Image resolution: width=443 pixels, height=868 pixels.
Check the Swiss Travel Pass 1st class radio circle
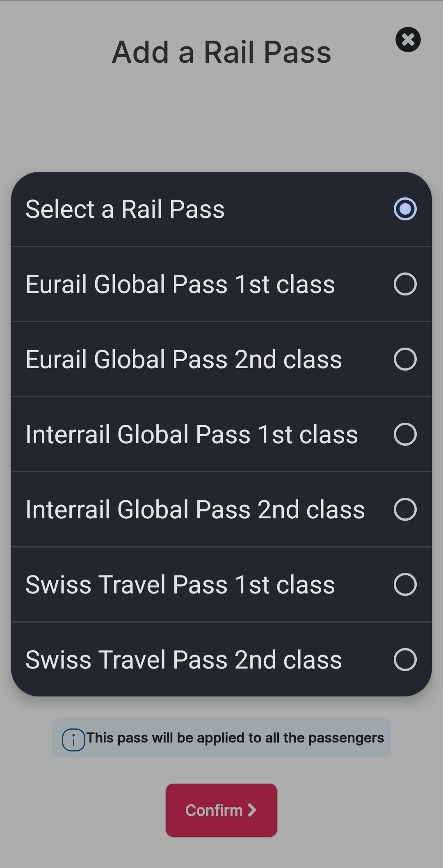[405, 584]
